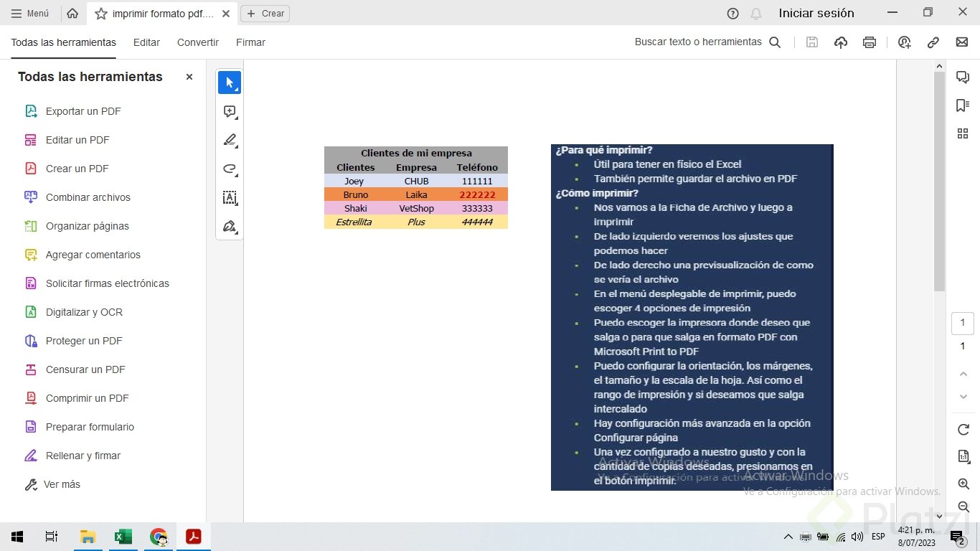This screenshot has height=551, width=980.
Task: Select the arrow selection tool
Action: tap(230, 83)
